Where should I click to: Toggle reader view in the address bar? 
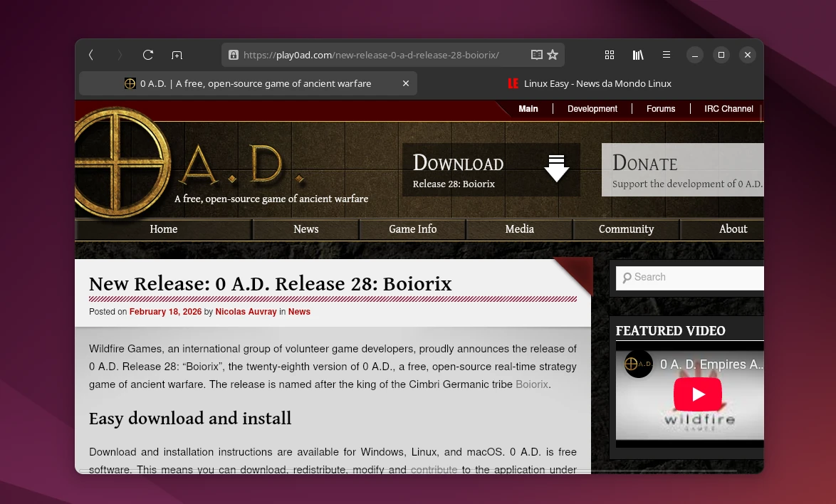click(536, 54)
